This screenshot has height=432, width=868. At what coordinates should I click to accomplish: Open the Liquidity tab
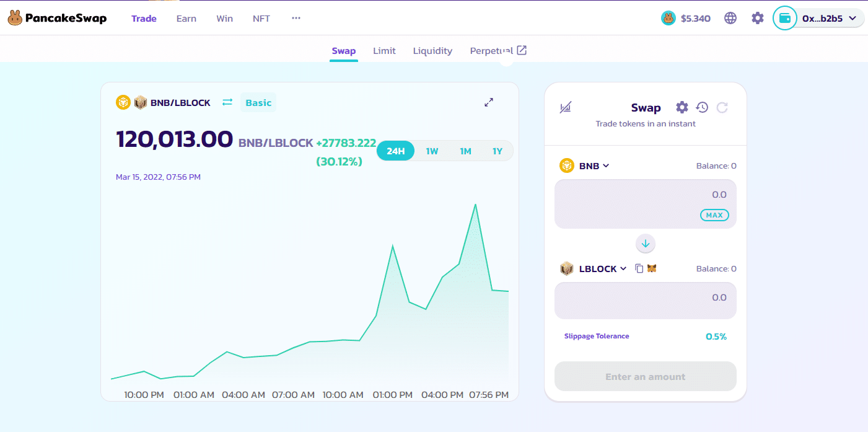pyautogui.click(x=432, y=50)
